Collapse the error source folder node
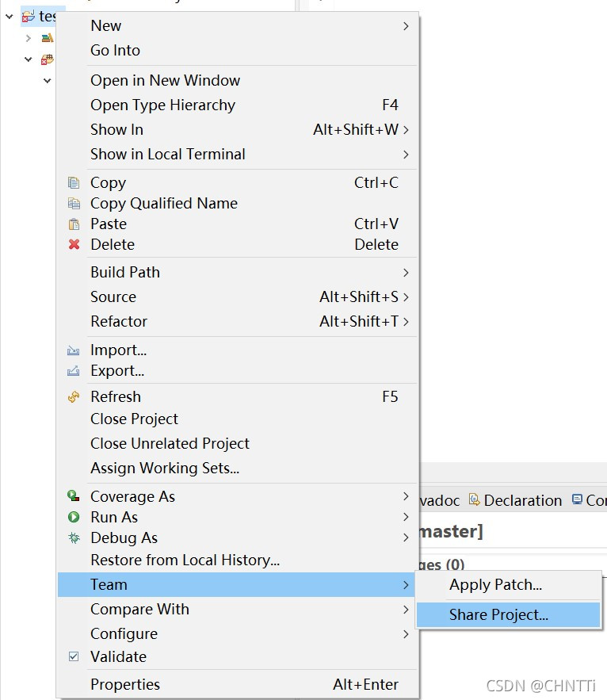 tap(28, 59)
